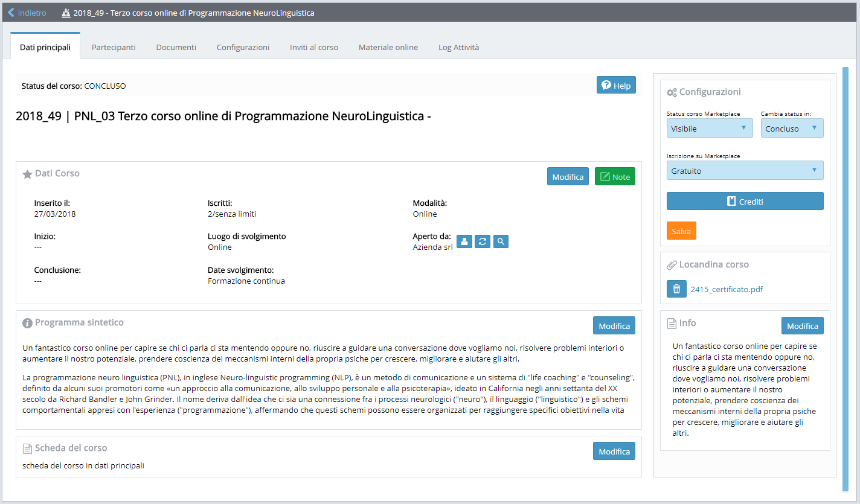Switch to the Partecipanti tab
This screenshot has height=504, width=860.
(114, 47)
